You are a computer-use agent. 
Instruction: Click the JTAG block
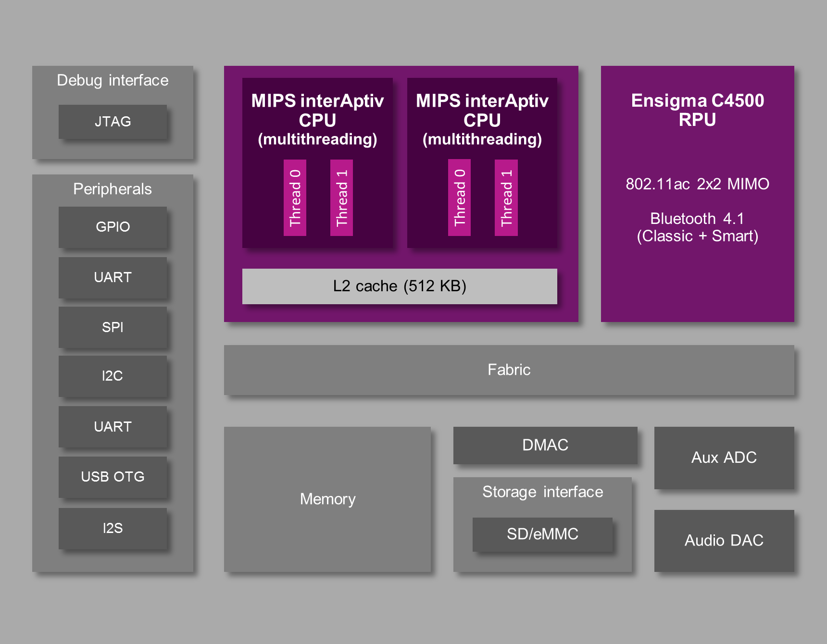(113, 122)
